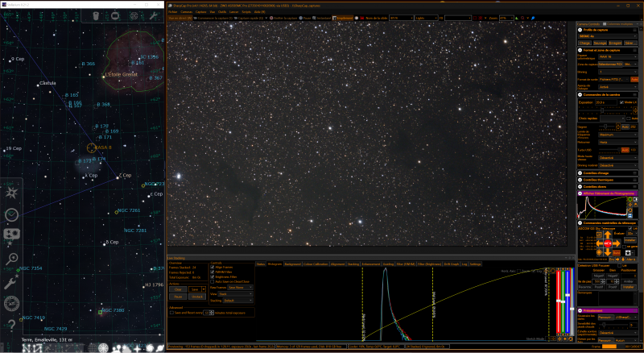This screenshot has height=353, width=644.
Task: Open Stellarium configuration wrench icon
Action: 11,282
